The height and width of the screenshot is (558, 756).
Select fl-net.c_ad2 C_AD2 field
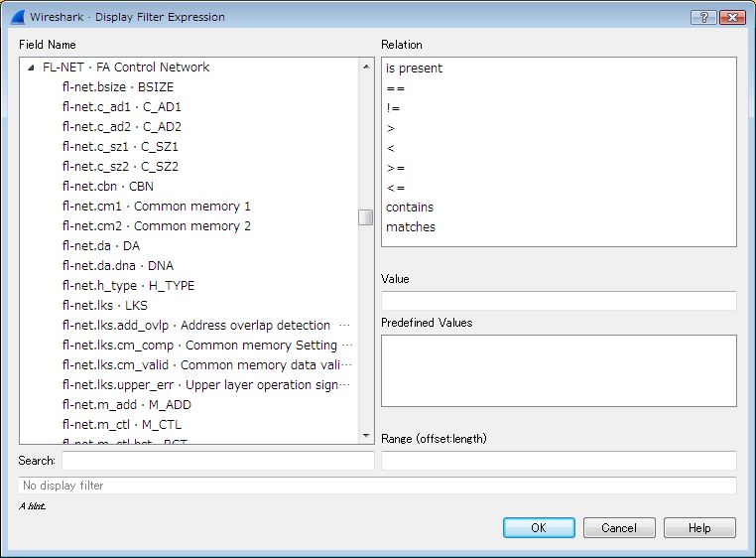pos(121,126)
